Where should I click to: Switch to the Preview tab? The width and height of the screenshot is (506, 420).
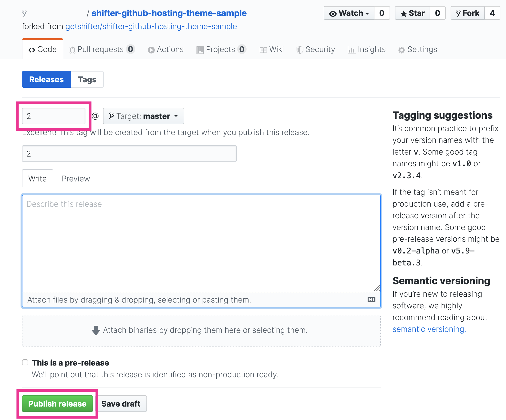pos(76,178)
